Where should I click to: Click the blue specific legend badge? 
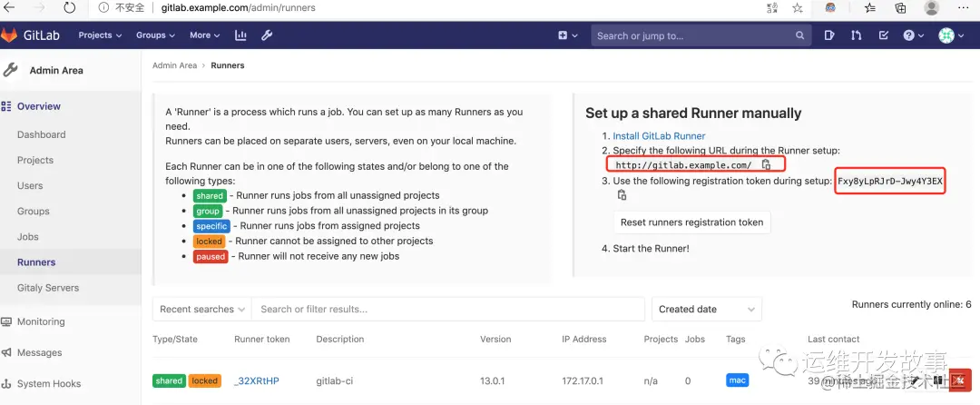211,226
